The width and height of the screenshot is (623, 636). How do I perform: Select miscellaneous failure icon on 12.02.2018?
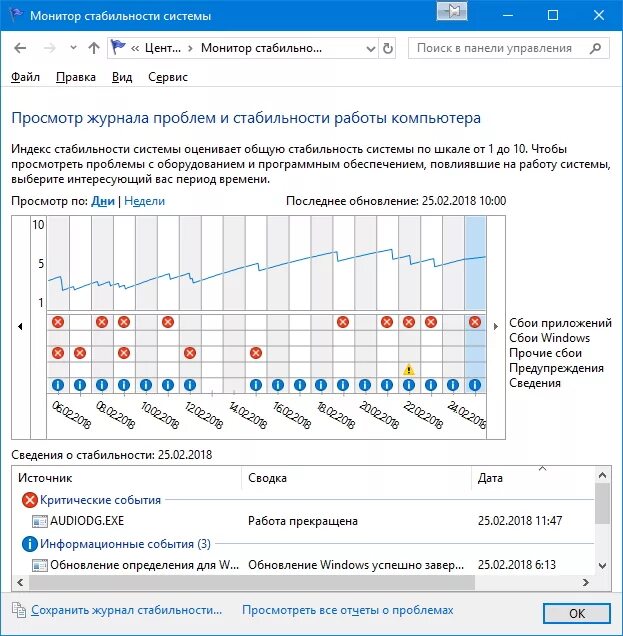(x=189, y=353)
